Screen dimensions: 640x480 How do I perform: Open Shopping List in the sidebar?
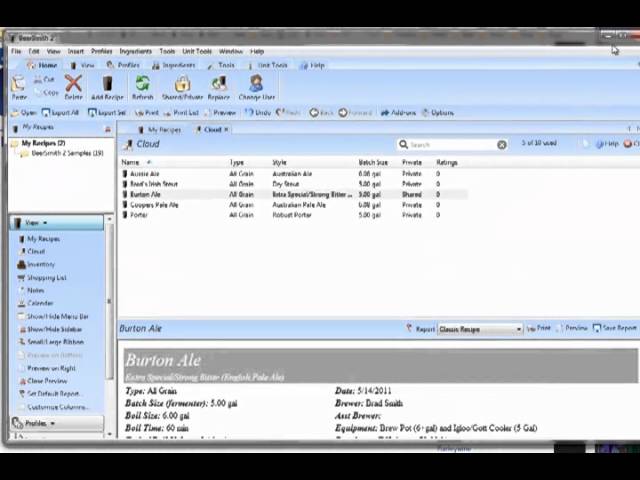pos(42,278)
